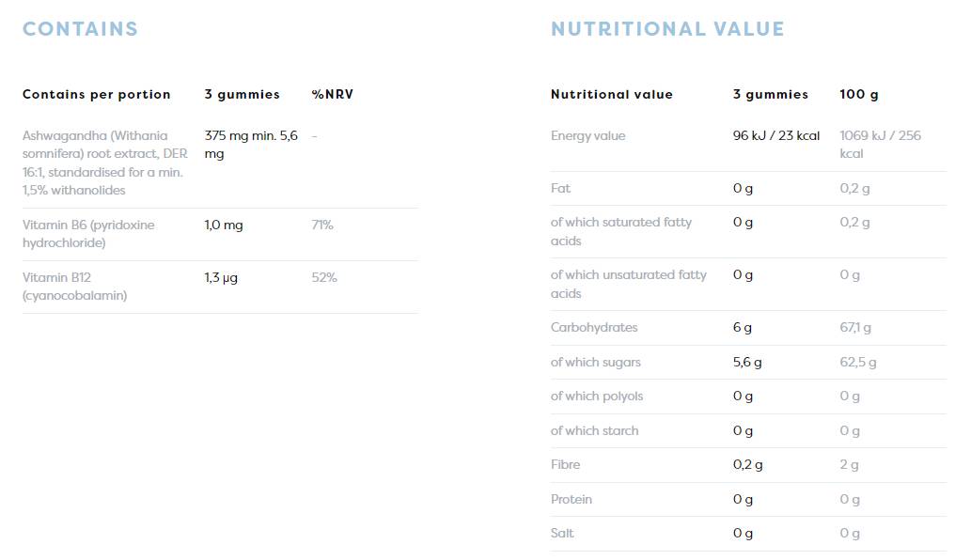Image resolution: width=955 pixels, height=560 pixels.
Task: Click the 96 kJ / 23 kcal value
Action: pyautogui.click(x=776, y=136)
